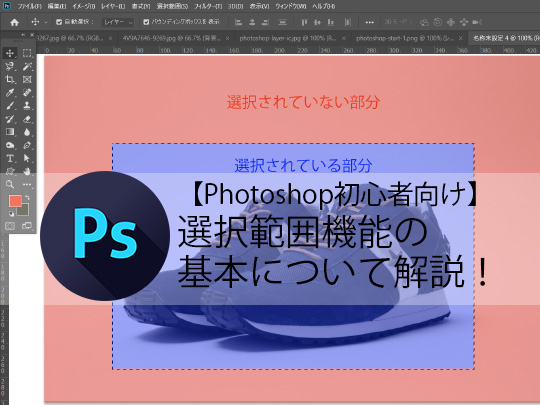Align bottom edges button
The image size is (540, 405).
(x=331, y=22)
